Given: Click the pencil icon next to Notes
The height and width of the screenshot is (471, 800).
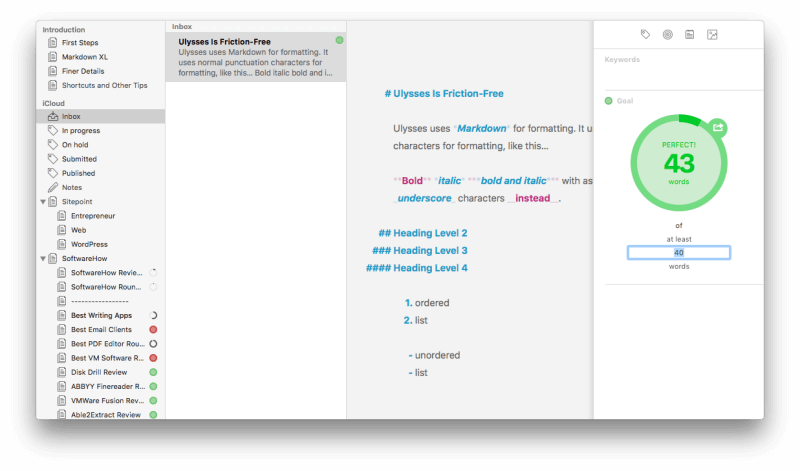Looking at the screenshot, I should (x=53, y=187).
